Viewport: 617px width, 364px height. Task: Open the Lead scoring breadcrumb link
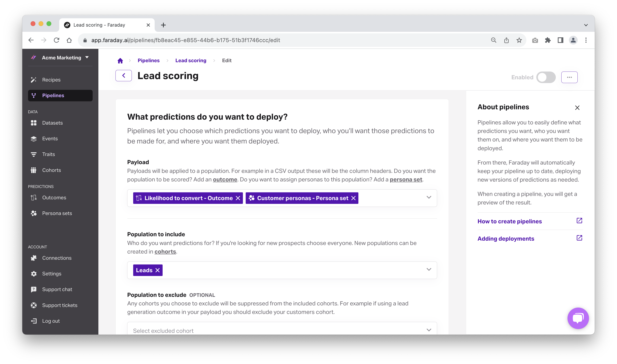[x=191, y=61]
